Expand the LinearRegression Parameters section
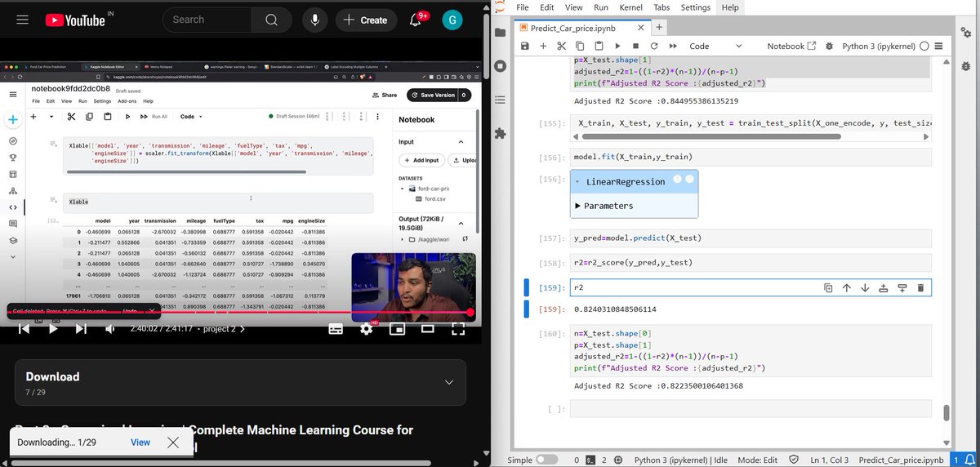This screenshot has width=980, height=467. click(x=609, y=206)
